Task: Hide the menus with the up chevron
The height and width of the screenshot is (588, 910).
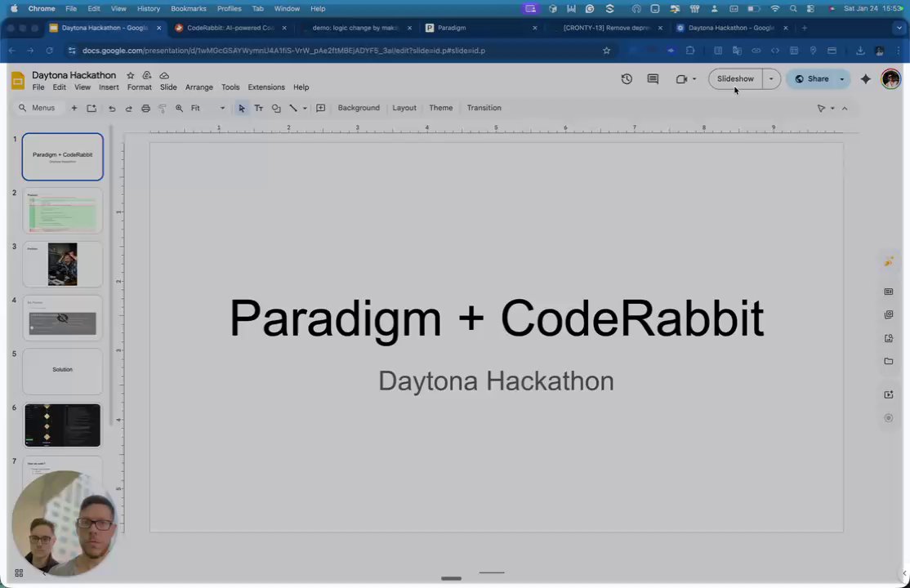Action: tap(845, 109)
